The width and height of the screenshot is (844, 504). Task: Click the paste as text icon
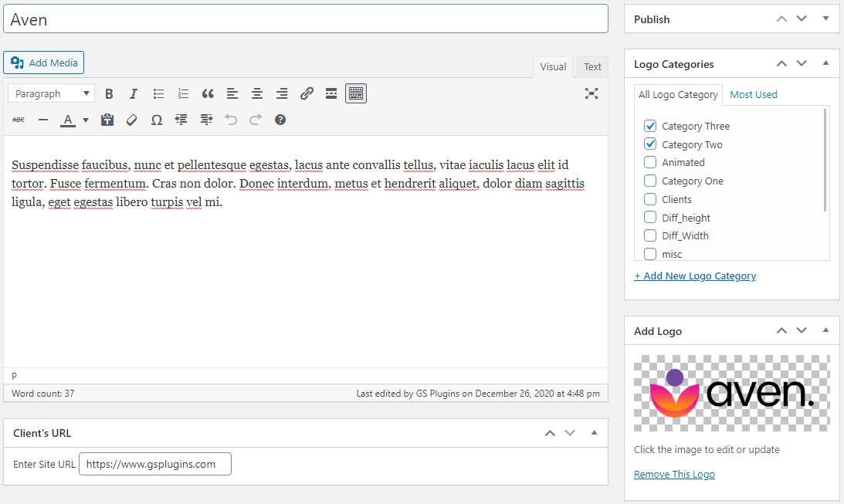click(x=107, y=120)
